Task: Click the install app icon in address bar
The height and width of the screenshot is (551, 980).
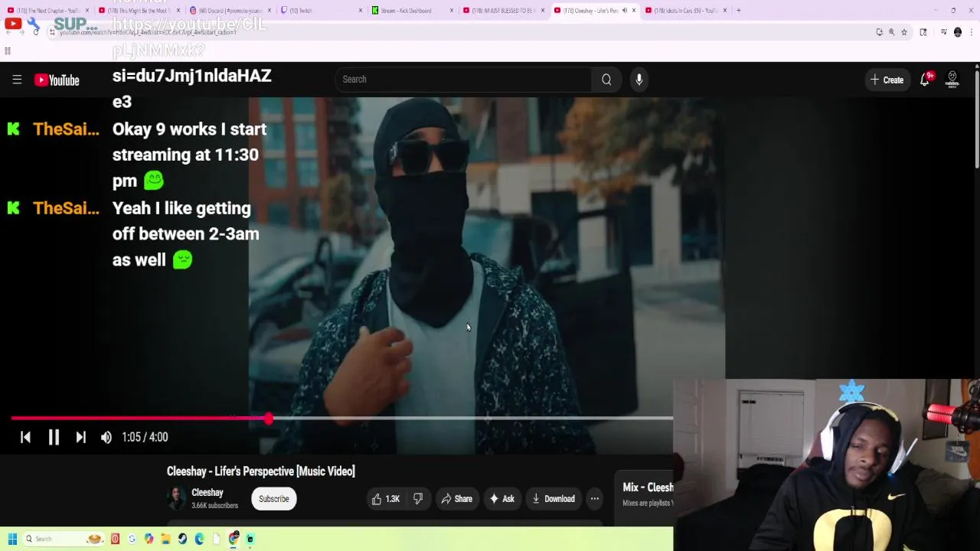Action: [879, 32]
